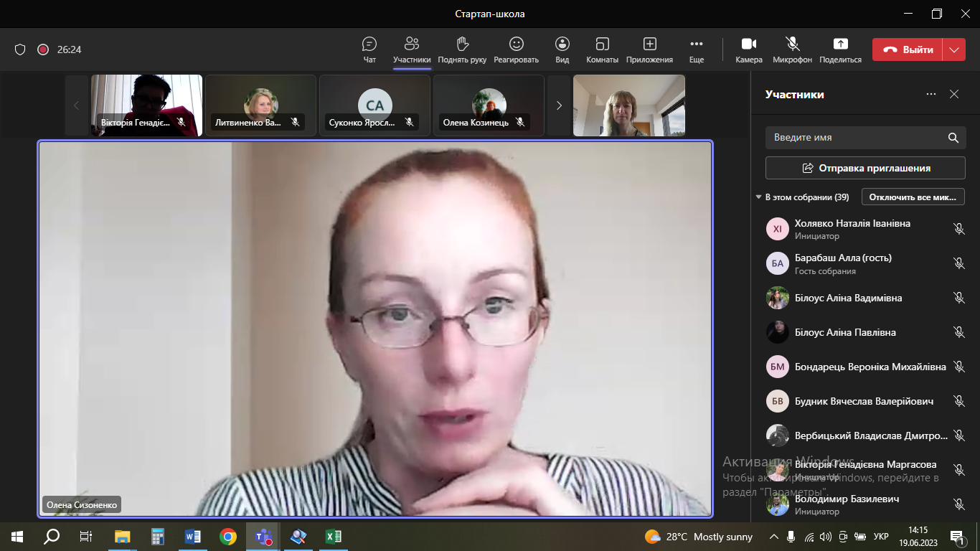Open the Chat (Чат) panel
Image resolution: width=980 pixels, height=551 pixels.
[x=369, y=44]
